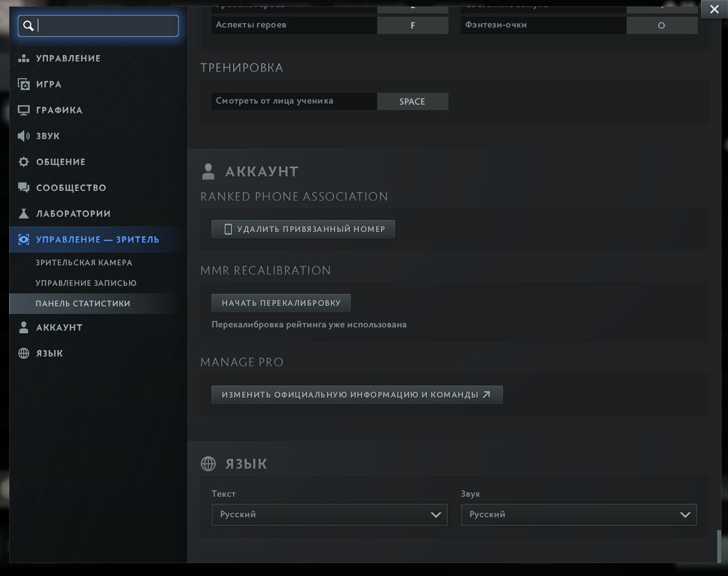Rebind the Аспекты героев key F
This screenshot has height=576, width=728.
tap(413, 25)
